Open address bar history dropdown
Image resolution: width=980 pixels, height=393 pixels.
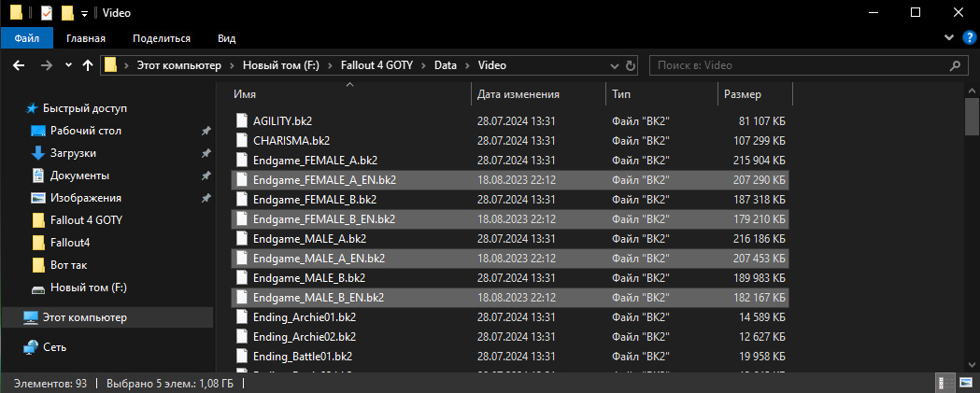click(x=614, y=65)
